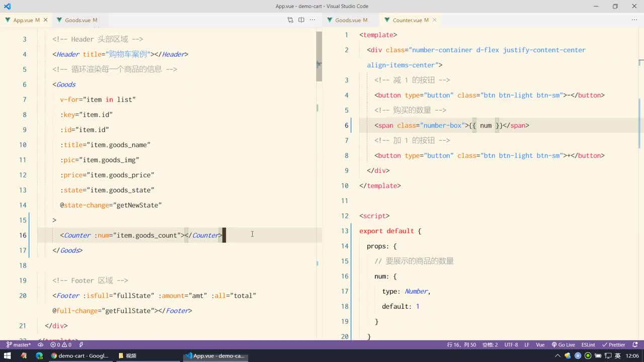Viewport: 644px width, 362px height.
Task: Click '{{ num }}' interpolation in Counter.vue
Action: coord(486,125)
